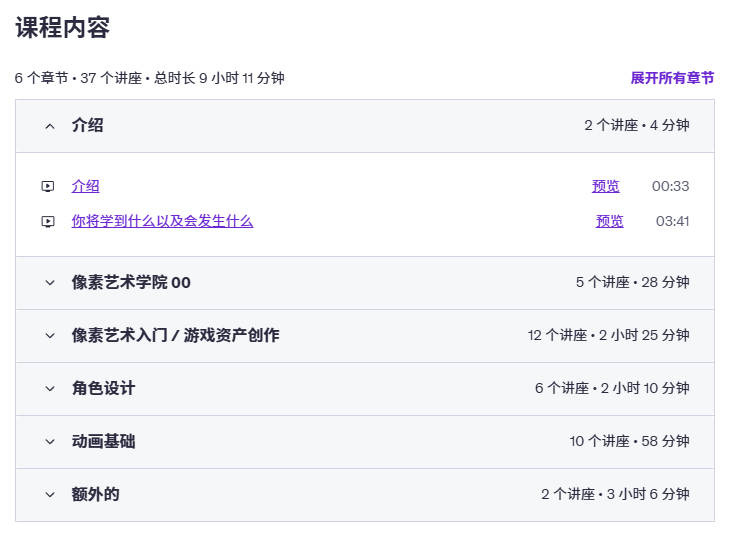The height and width of the screenshot is (536, 740).
Task: Click video icon beside 你将学到什么 lecture
Action: [48, 221]
